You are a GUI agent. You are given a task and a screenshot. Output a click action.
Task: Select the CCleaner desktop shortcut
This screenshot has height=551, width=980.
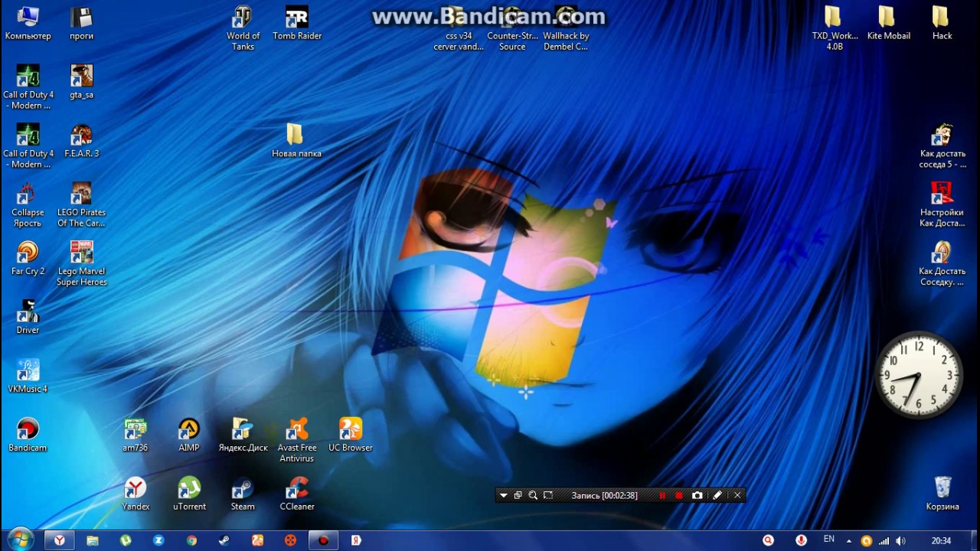[x=297, y=494]
